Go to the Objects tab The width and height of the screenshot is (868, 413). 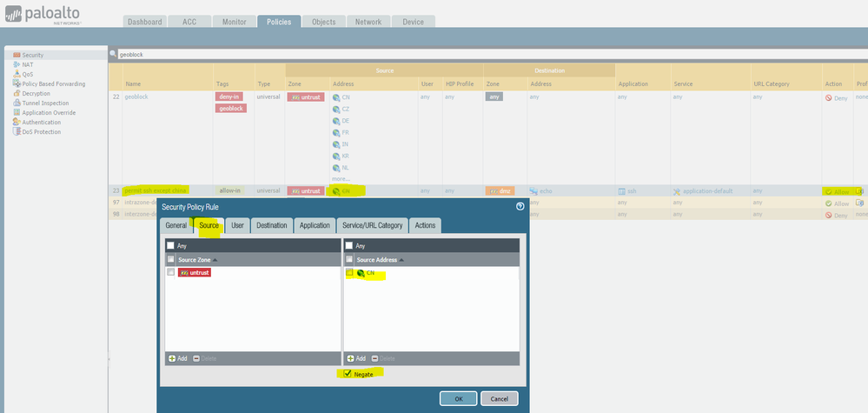pyautogui.click(x=324, y=22)
